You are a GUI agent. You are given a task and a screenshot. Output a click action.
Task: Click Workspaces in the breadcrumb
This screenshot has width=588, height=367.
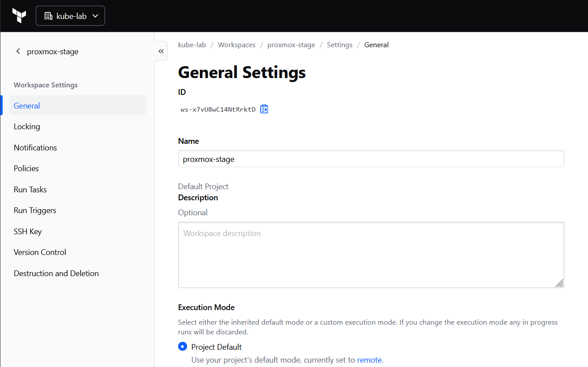(236, 45)
